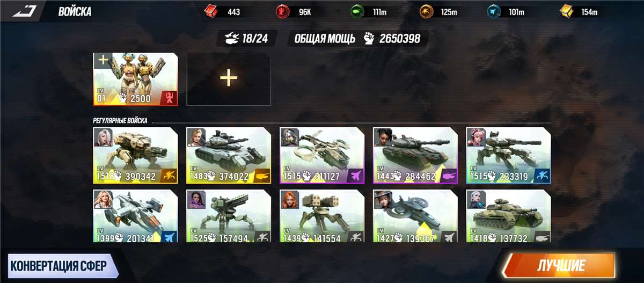Tap the hero portrait on the 157494 card
Screen dimensions: 644x283
point(196,200)
